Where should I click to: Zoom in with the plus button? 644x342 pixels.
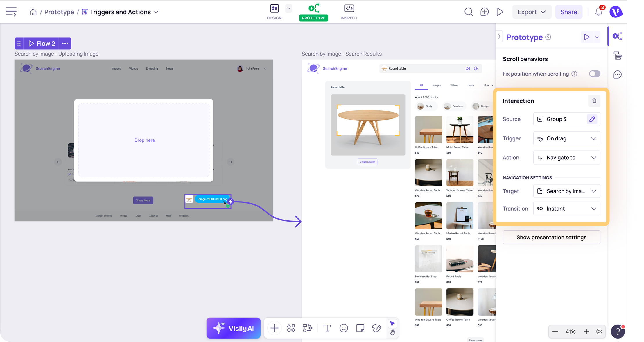pos(586,332)
